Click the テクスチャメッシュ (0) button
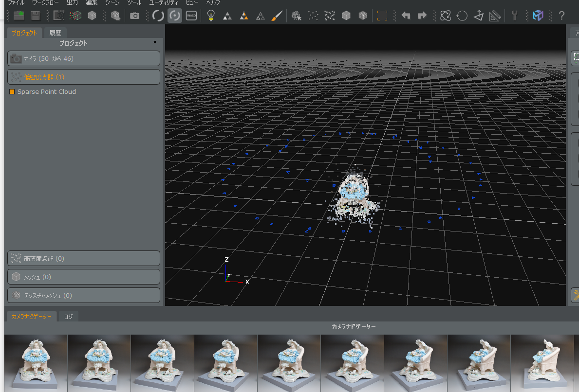Screen dimensions: 579x392 84,295
